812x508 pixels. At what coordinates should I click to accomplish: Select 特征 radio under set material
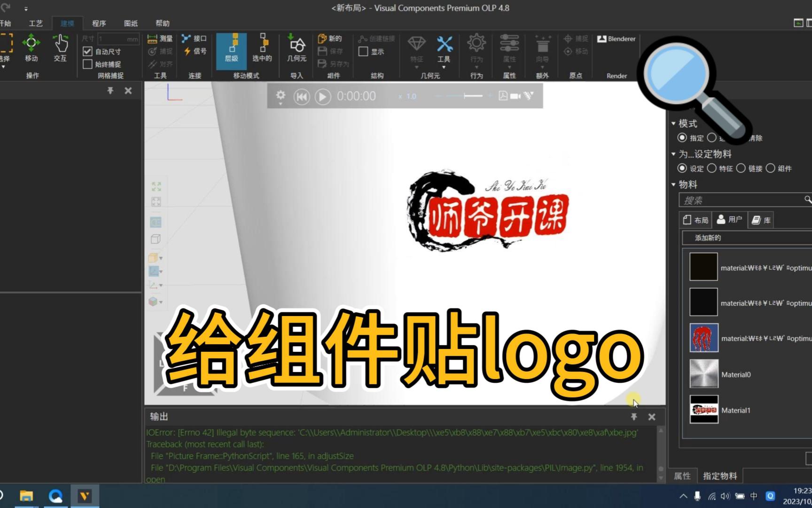point(712,168)
